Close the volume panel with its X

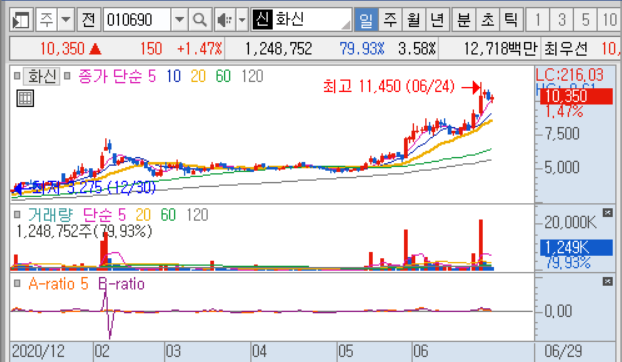(x=607, y=213)
